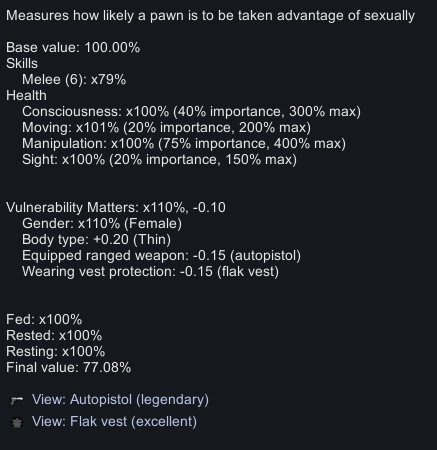Click the Skills section heading
The image size is (437, 450).
pos(22,63)
